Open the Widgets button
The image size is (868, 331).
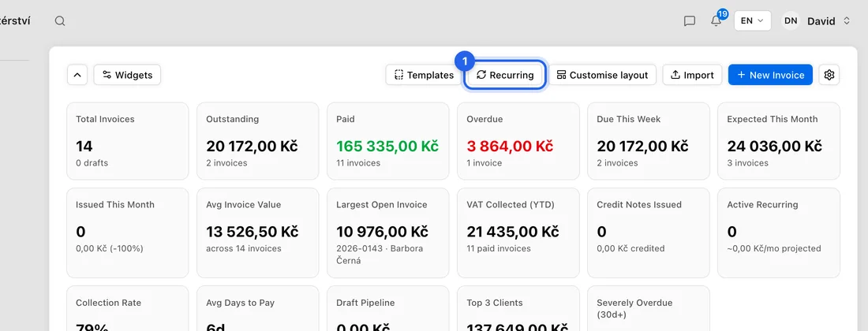point(127,75)
